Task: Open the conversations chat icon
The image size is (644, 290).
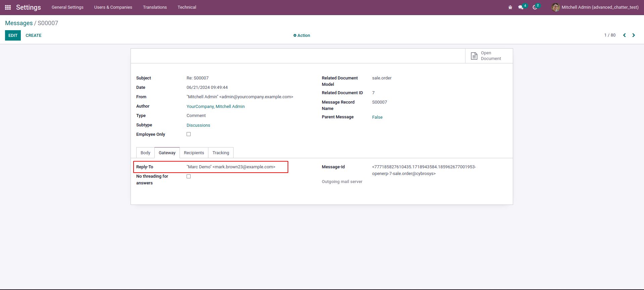Action: tap(521, 7)
